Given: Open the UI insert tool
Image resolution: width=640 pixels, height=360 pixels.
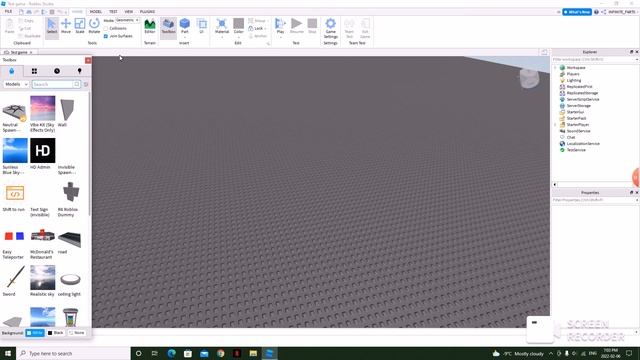Looking at the screenshot, I should coord(201,26).
